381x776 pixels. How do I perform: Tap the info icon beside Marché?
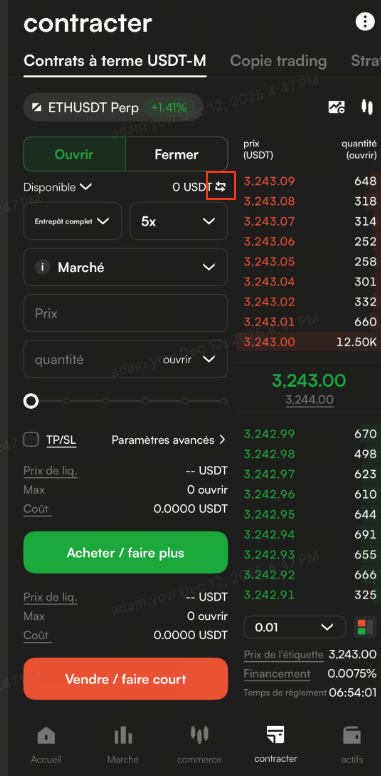click(x=42, y=268)
